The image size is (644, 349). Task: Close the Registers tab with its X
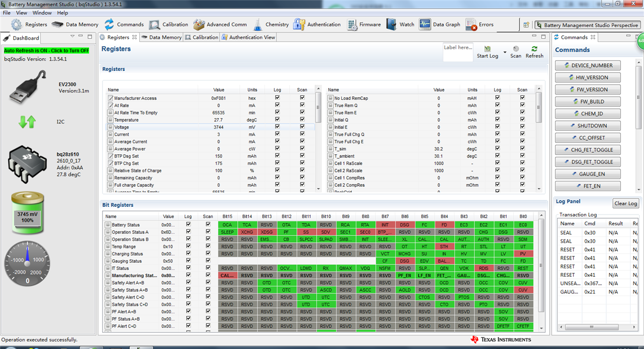(135, 37)
